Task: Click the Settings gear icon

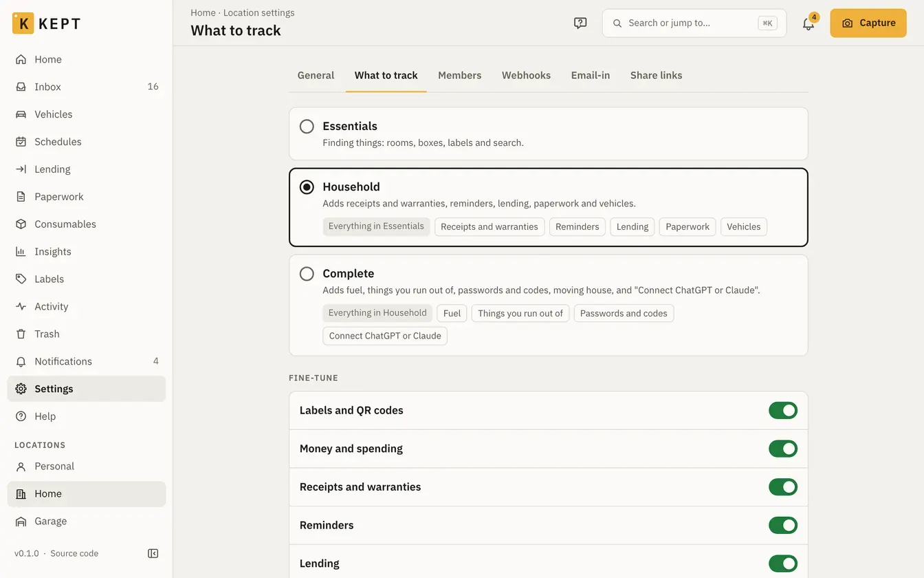Action: pos(21,389)
